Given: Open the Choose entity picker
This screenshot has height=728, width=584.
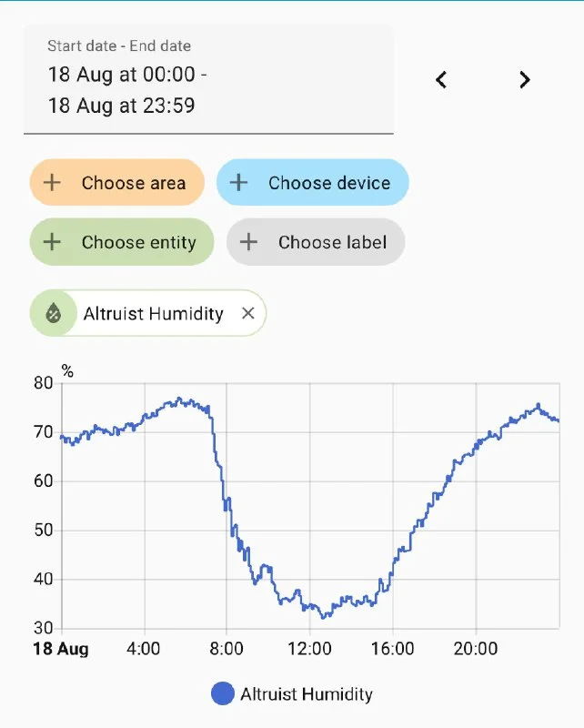Looking at the screenshot, I should [x=138, y=242].
